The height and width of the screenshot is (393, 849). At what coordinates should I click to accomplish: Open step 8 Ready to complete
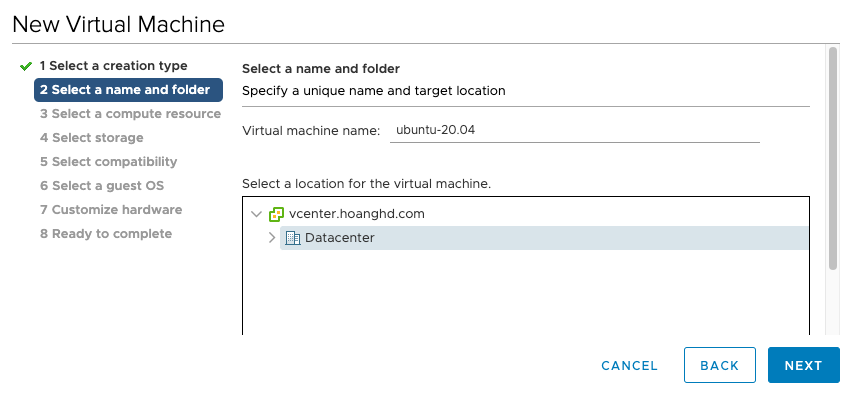[106, 234]
